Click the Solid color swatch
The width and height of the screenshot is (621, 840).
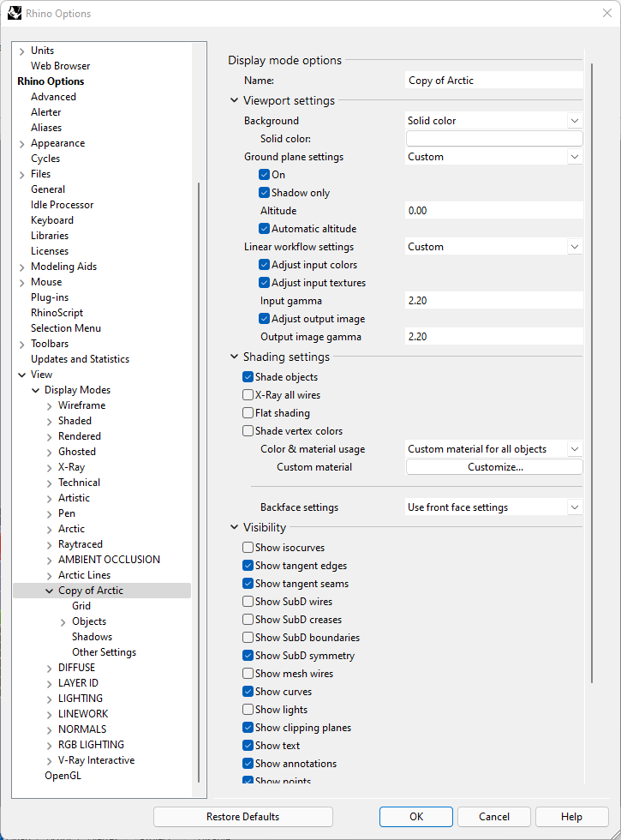494,139
